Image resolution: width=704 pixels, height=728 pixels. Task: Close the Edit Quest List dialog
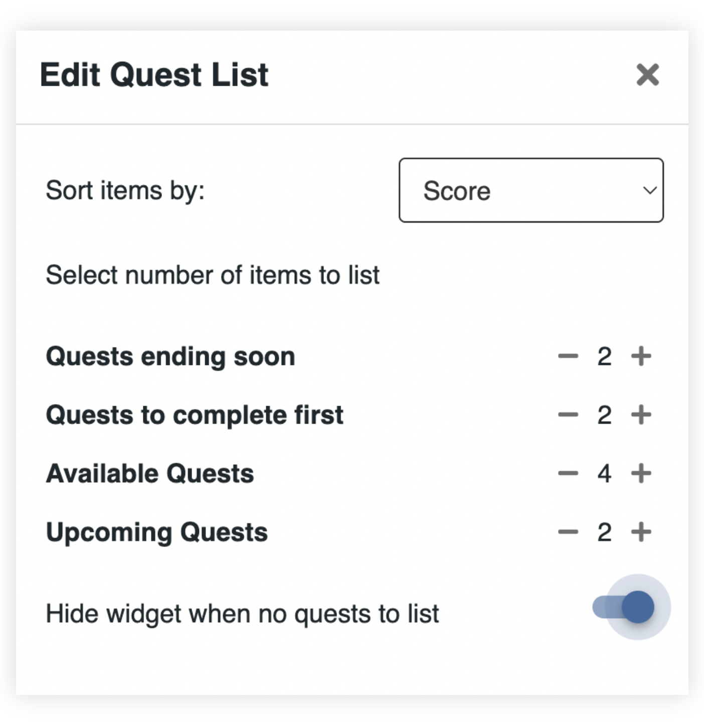[x=647, y=75]
